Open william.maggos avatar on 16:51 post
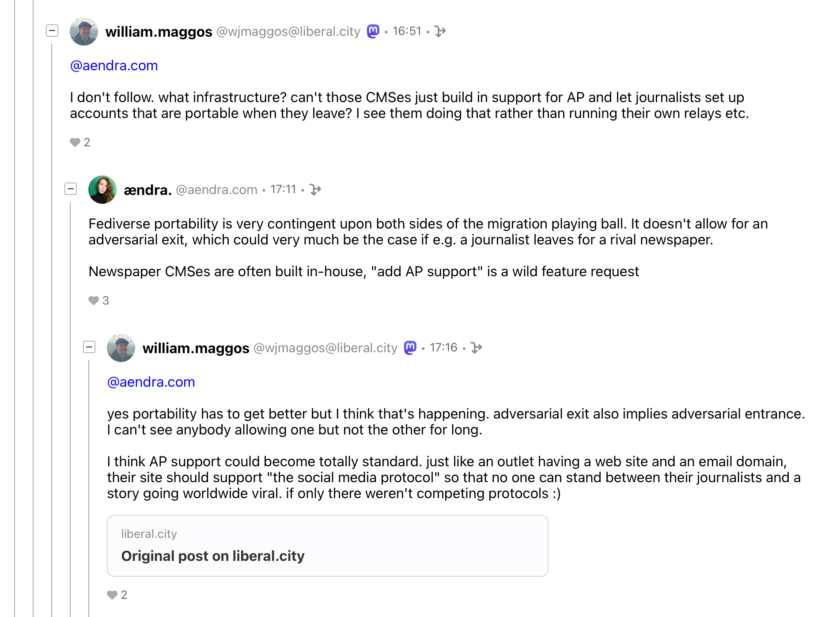Image resolution: width=840 pixels, height=617 pixels. [x=84, y=31]
